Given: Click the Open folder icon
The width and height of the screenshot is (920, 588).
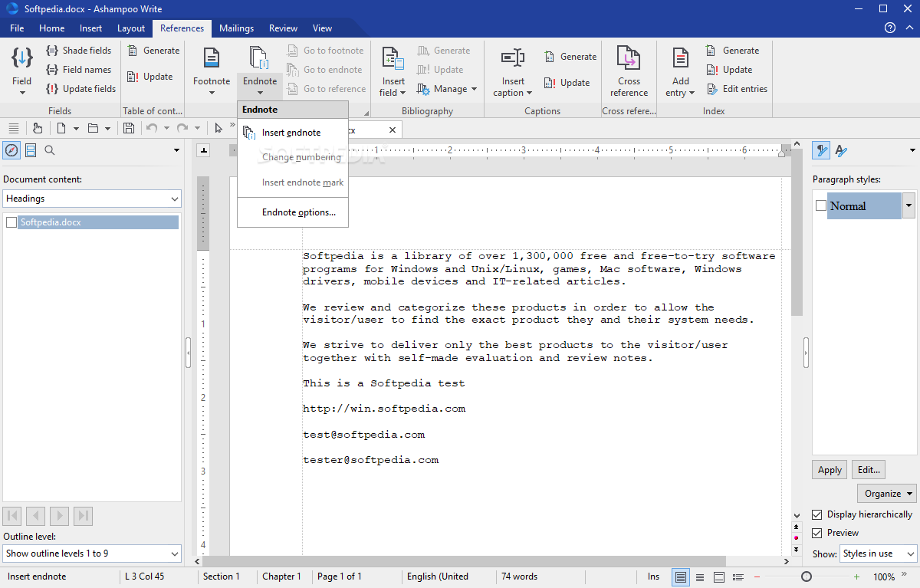Looking at the screenshot, I should tap(93, 128).
